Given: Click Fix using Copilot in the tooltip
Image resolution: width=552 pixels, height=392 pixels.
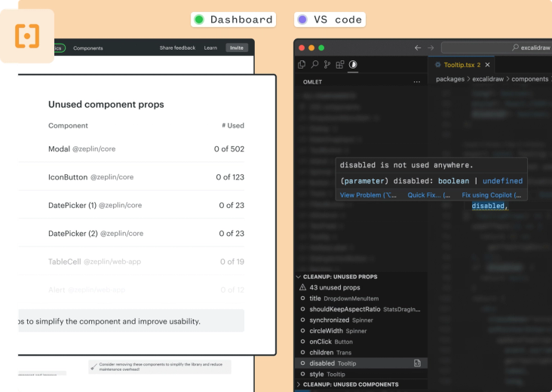Looking at the screenshot, I should (492, 195).
